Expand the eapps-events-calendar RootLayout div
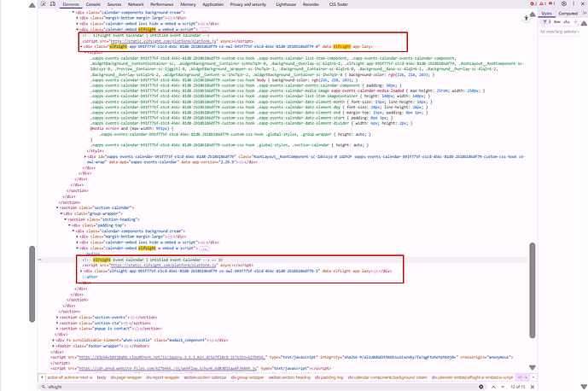The height and width of the screenshot is (391, 588). (85, 156)
